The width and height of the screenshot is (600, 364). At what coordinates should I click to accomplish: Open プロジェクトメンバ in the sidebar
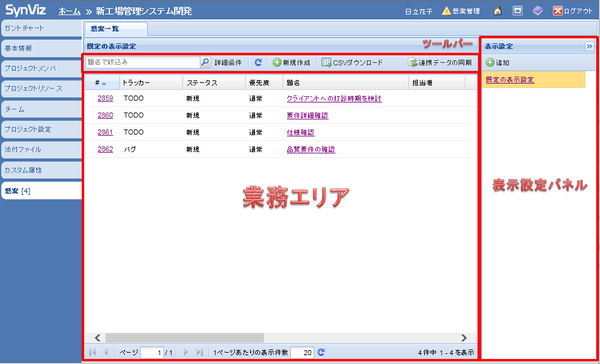(x=41, y=69)
